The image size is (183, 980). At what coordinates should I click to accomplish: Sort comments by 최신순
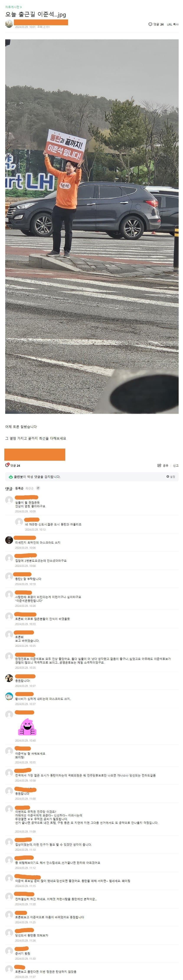(x=29, y=488)
